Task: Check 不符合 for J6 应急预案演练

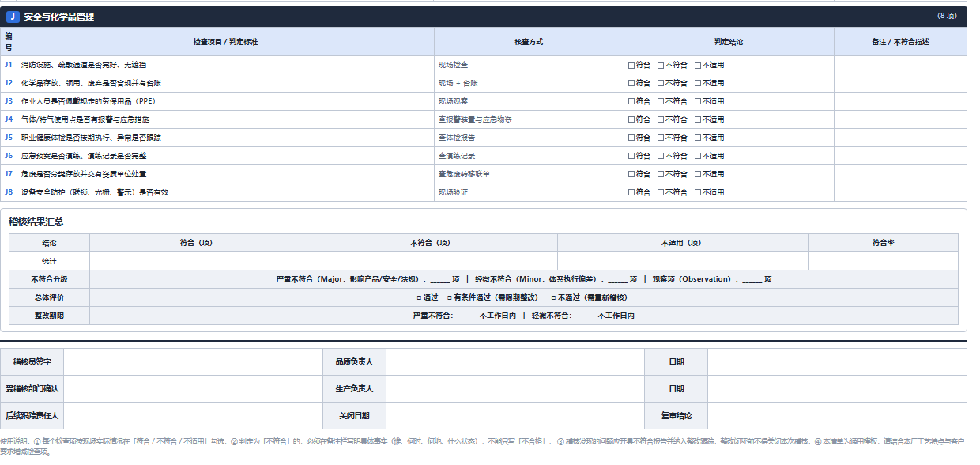Action: pos(661,156)
